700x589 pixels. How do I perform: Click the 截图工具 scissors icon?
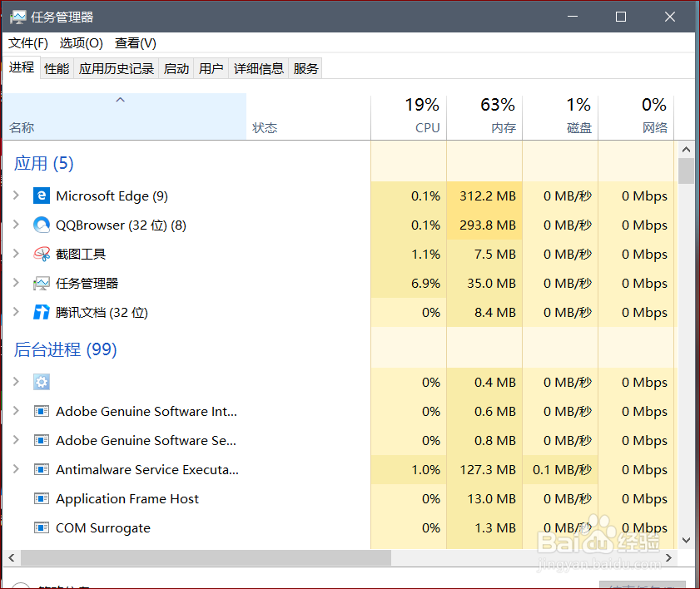42,254
